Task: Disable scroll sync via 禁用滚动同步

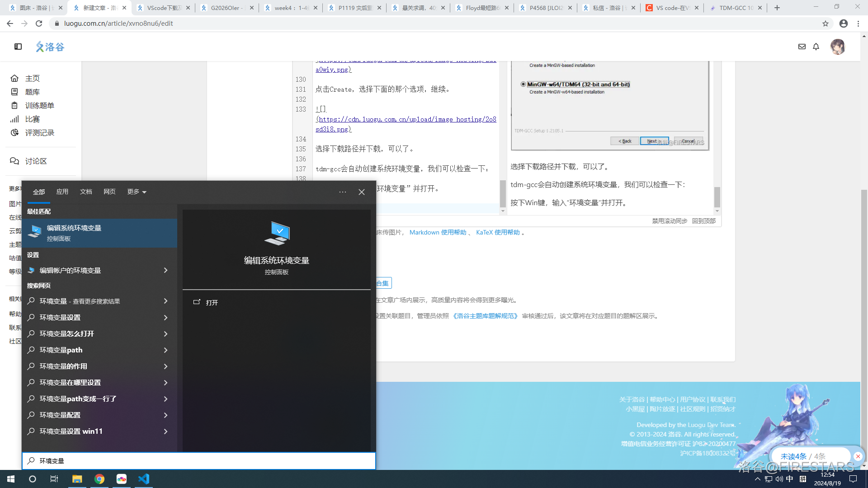Action: 670,221
